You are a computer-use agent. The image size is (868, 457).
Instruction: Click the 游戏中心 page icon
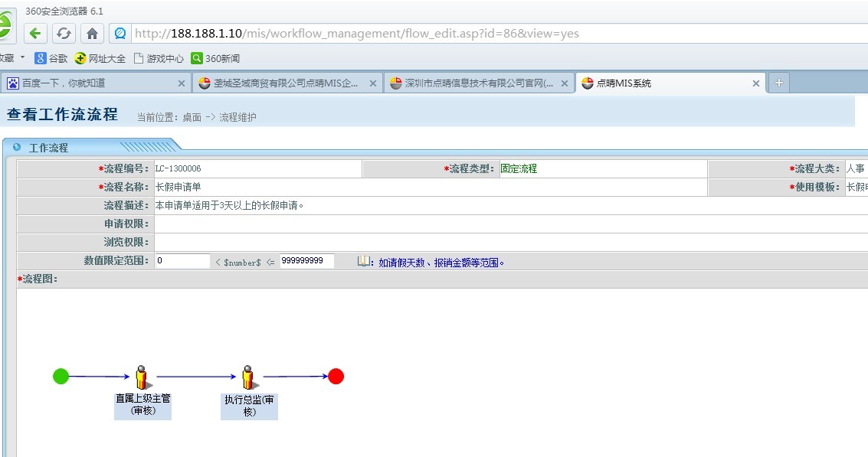tap(139, 58)
